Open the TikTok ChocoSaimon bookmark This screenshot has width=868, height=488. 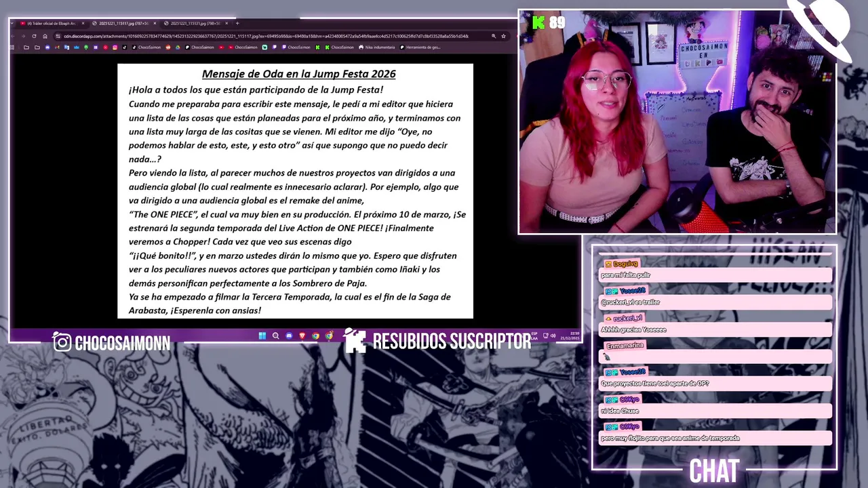coord(147,47)
